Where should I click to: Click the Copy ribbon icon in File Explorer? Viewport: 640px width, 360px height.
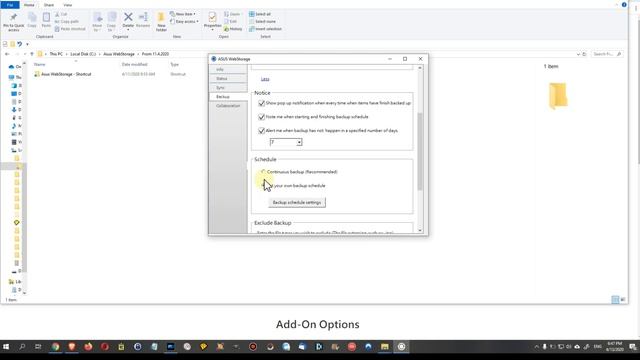[32, 20]
